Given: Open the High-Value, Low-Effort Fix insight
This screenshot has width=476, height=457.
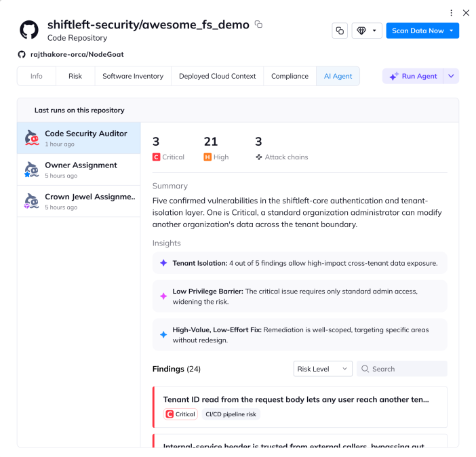Looking at the screenshot, I should 300,335.
